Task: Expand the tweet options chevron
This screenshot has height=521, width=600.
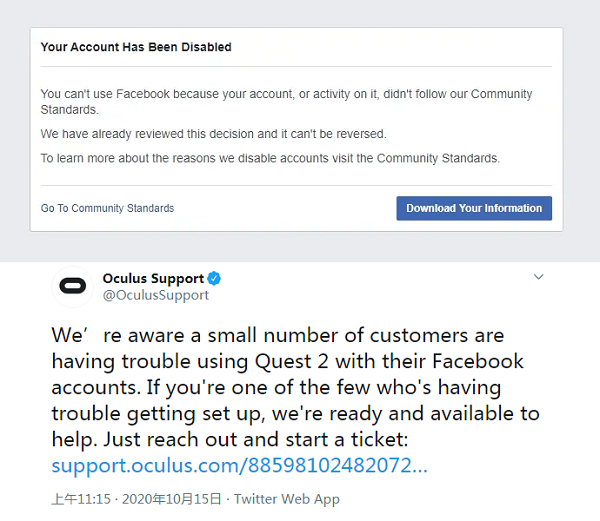Action: coord(538,277)
